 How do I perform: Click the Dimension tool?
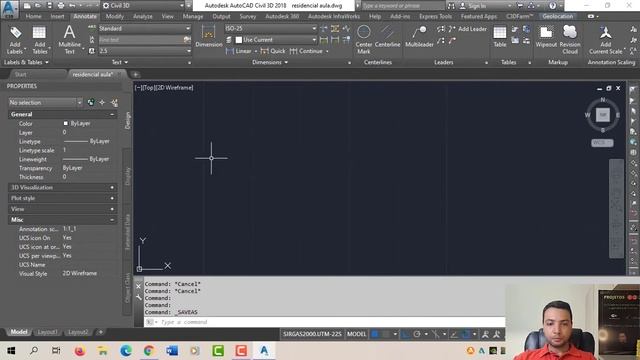coord(209,36)
